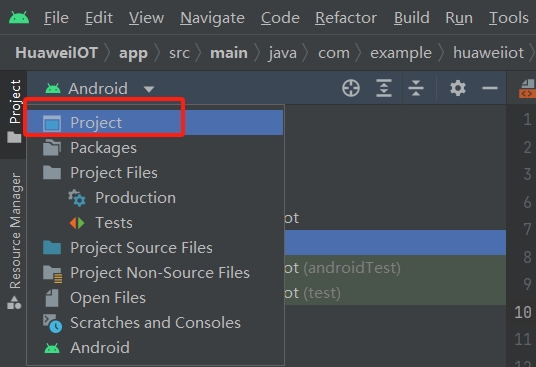Click the huaweiiot breadcrumb
The image size is (536, 367).
[488, 53]
